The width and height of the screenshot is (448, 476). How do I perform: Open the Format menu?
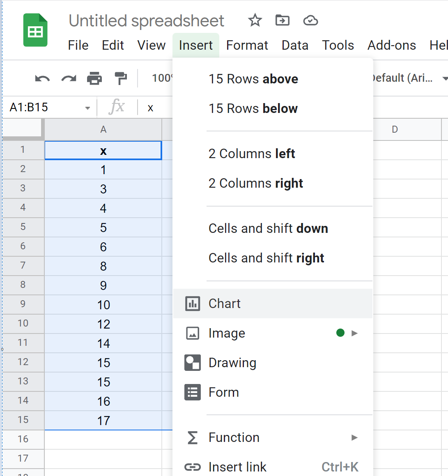tap(247, 45)
